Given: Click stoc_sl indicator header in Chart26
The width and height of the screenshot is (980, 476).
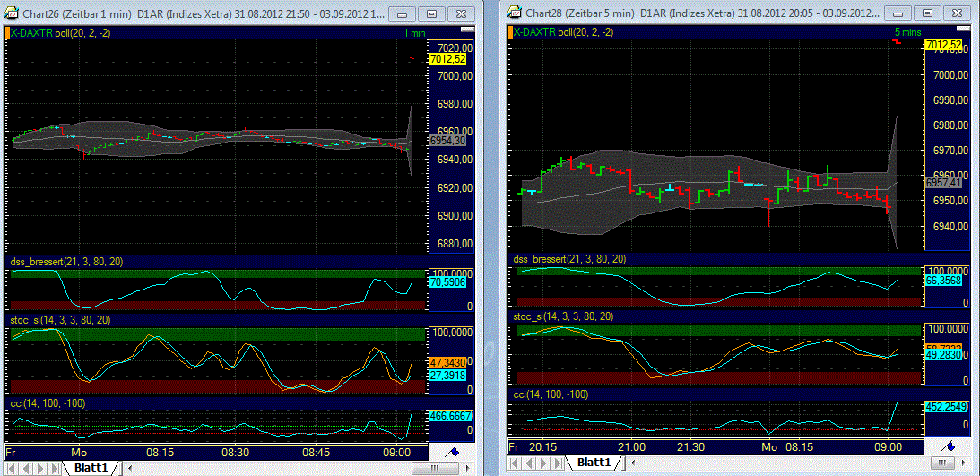Looking at the screenshot, I should (60, 319).
